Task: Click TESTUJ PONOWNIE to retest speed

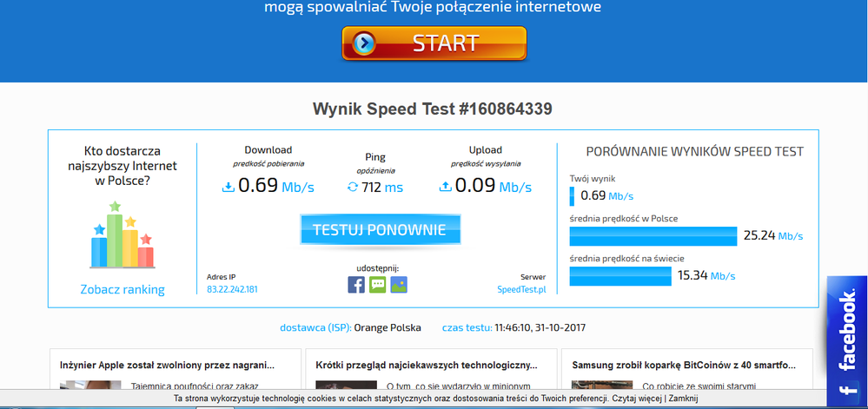Action: (380, 229)
